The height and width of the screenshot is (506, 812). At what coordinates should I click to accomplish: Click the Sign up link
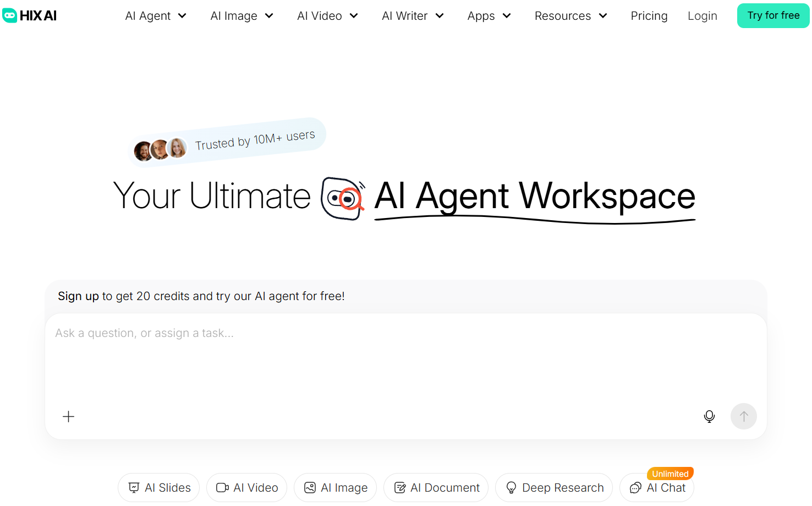click(78, 296)
